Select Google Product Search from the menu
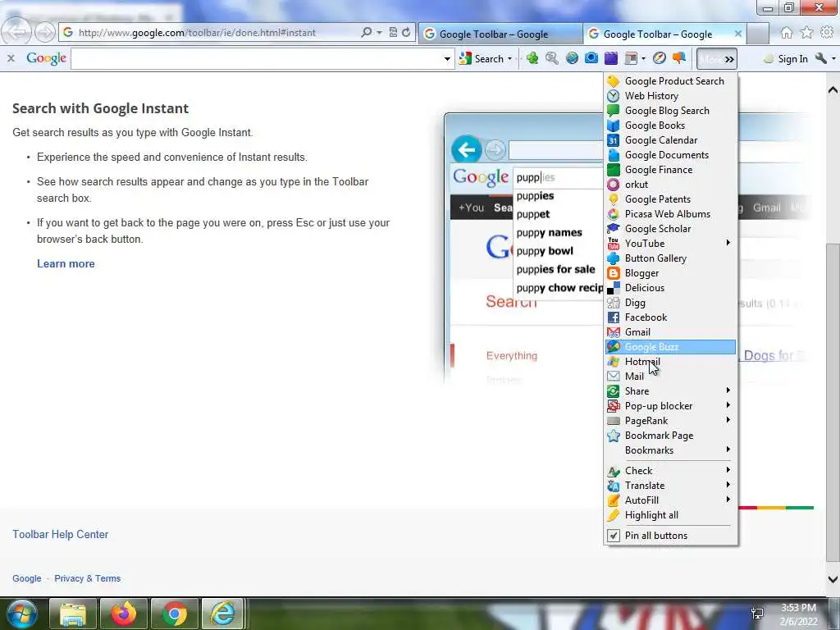Viewport: 840px width, 630px height. [670, 81]
